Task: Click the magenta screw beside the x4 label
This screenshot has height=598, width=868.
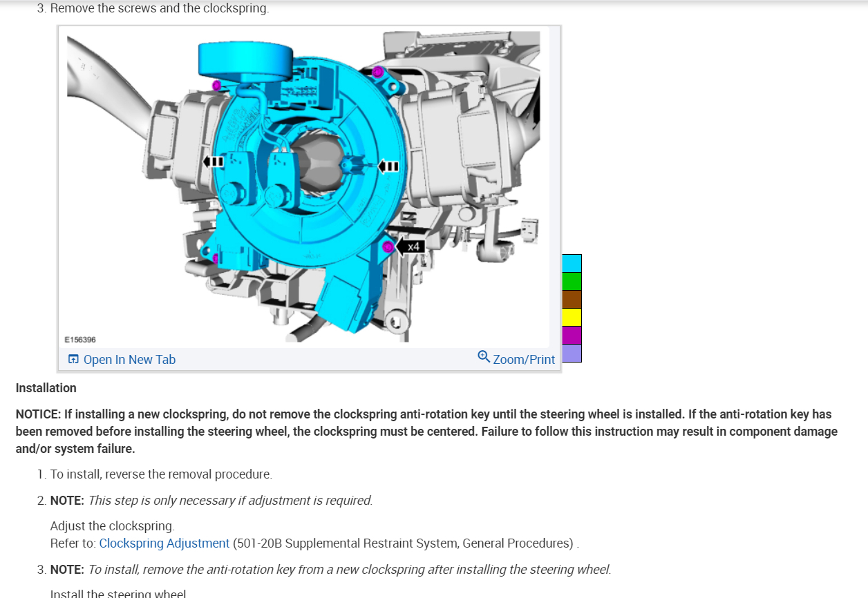Action: [x=388, y=247]
